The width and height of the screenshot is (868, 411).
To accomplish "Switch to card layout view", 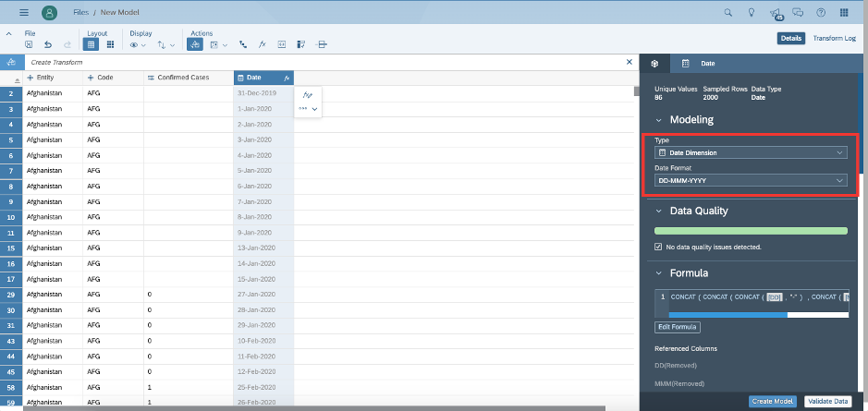I will click(x=111, y=45).
